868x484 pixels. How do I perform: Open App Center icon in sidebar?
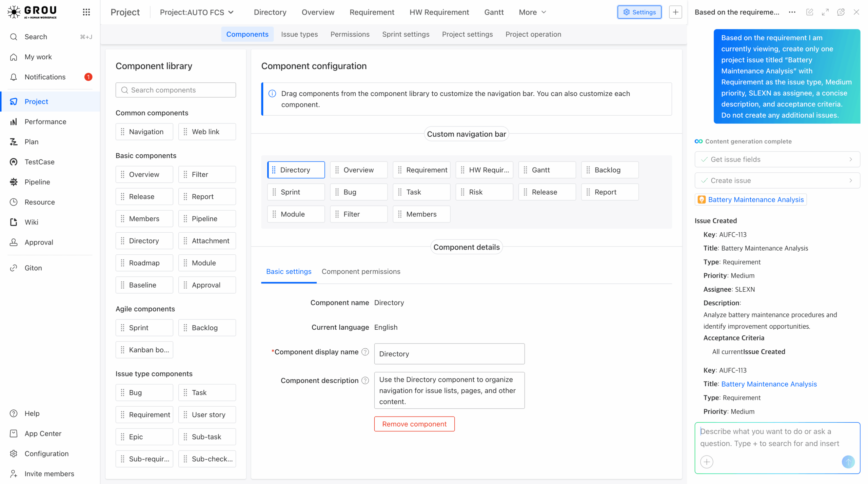(x=14, y=433)
